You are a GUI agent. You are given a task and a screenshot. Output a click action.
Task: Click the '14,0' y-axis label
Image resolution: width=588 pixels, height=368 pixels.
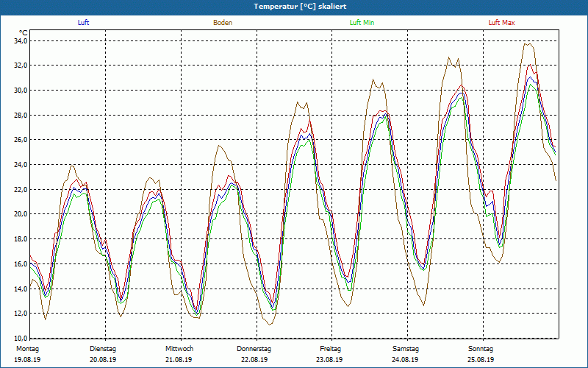point(21,289)
